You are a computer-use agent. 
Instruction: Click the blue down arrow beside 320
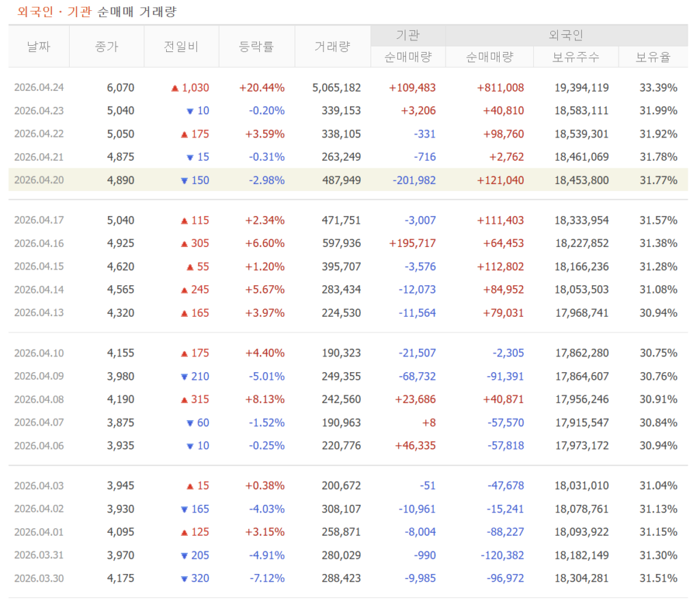(x=184, y=579)
